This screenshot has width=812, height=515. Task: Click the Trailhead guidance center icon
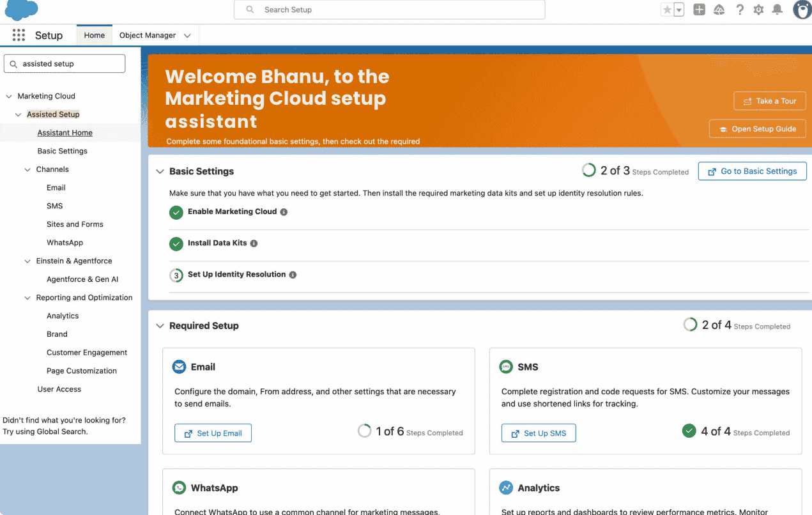[x=719, y=10]
